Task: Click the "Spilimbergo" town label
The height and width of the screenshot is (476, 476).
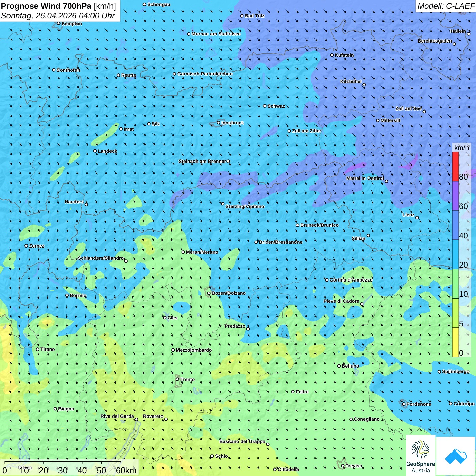Action: [456, 371]
